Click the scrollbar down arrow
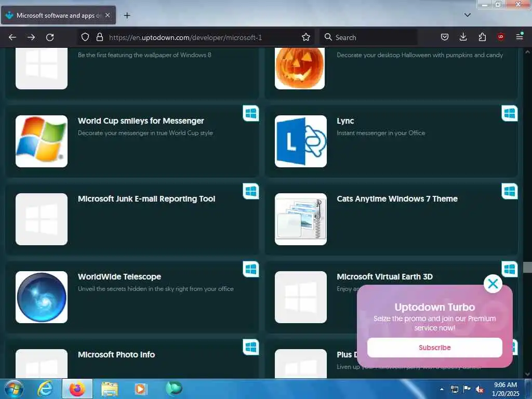Viewport: 532px width, 399px height. (527, 374)
